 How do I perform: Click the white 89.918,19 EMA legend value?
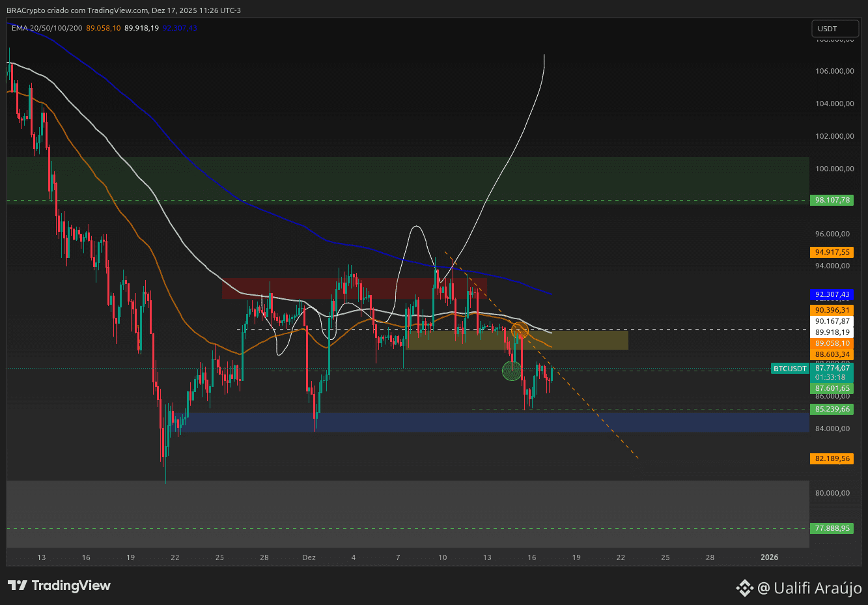click(x=141, y=28)
